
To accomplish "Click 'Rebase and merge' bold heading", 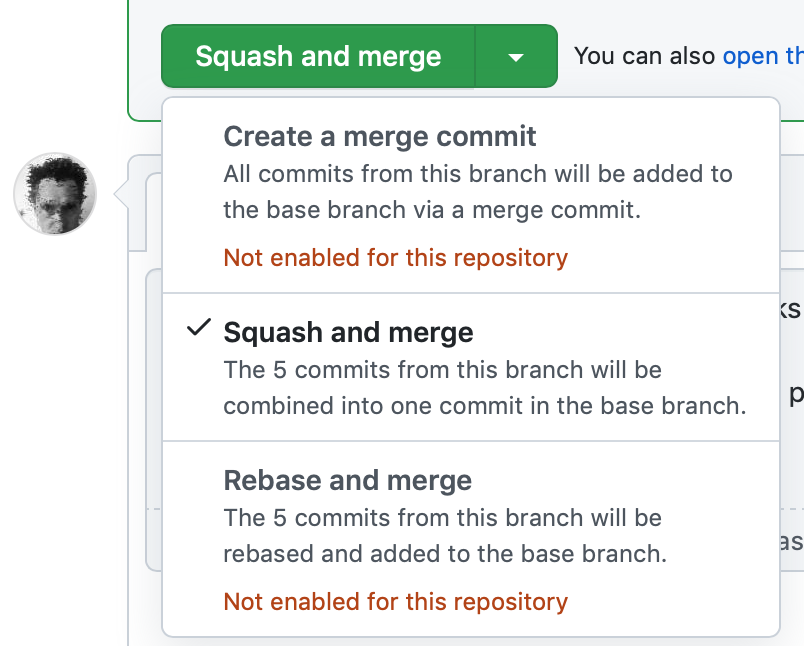I will (348, 481).
